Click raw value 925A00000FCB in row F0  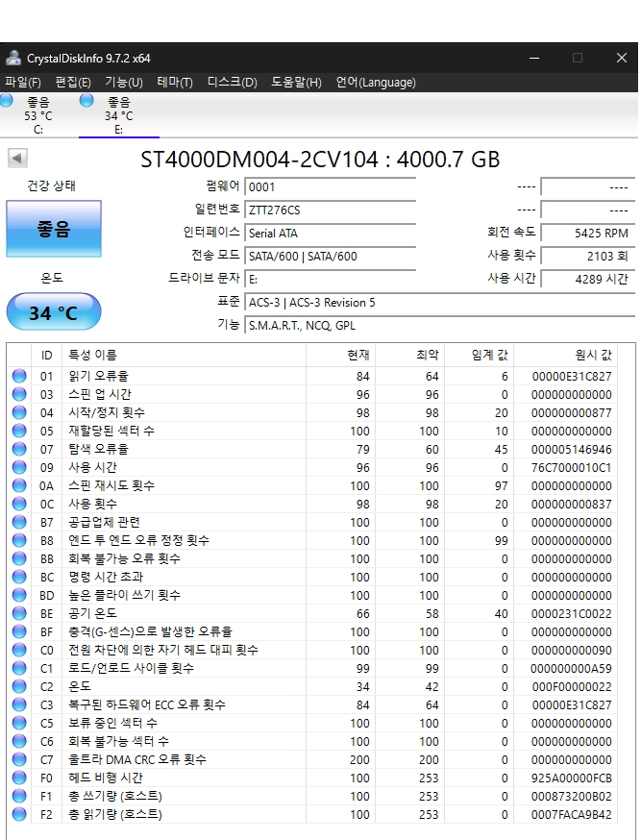[x=571, y=778]
